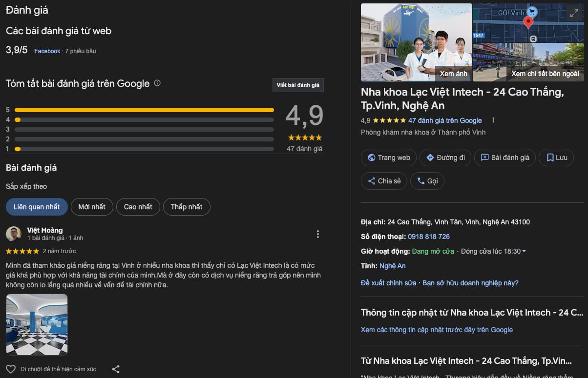Click the heart reaction icon under review
588x378 pixels.
[11, 369]
